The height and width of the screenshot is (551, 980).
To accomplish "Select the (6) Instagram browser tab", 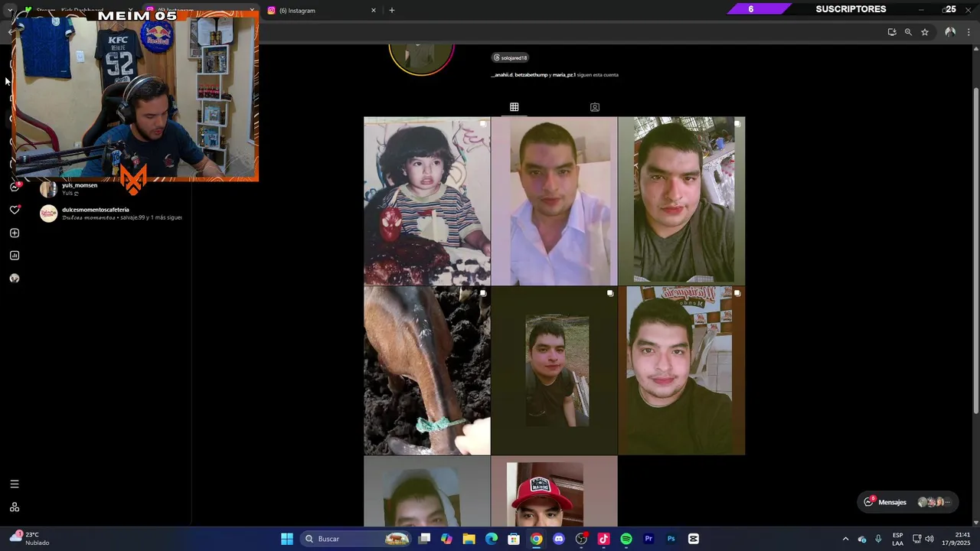I will [x=322, y=11].
